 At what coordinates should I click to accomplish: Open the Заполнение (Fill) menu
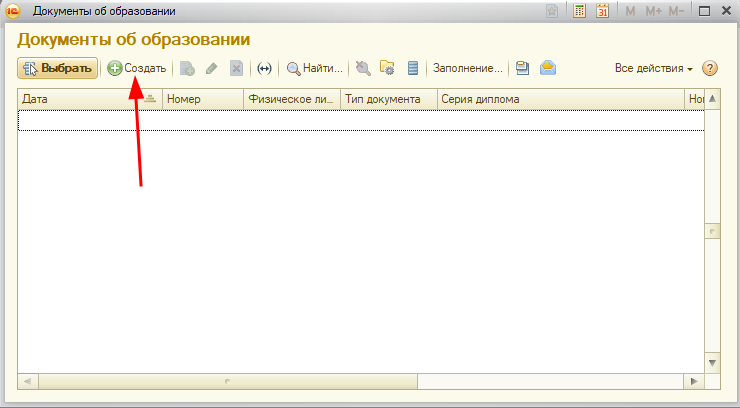tap(467, 68)
